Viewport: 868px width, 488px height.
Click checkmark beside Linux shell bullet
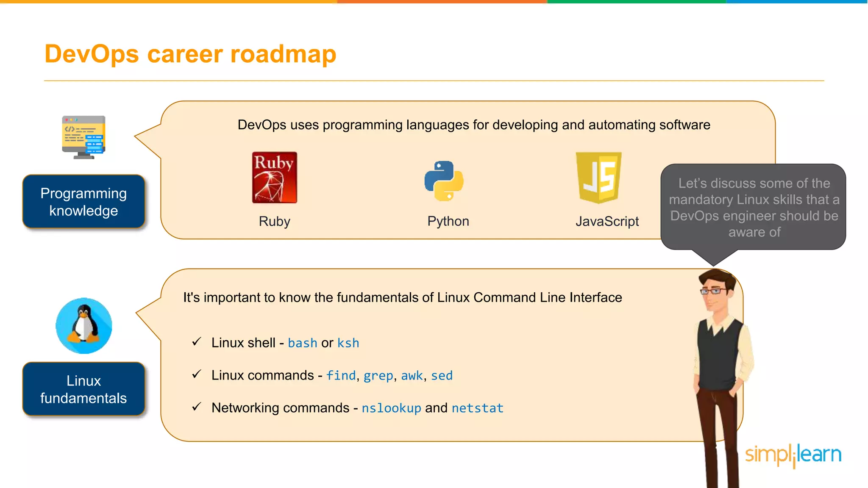click(x=196, y=342)
